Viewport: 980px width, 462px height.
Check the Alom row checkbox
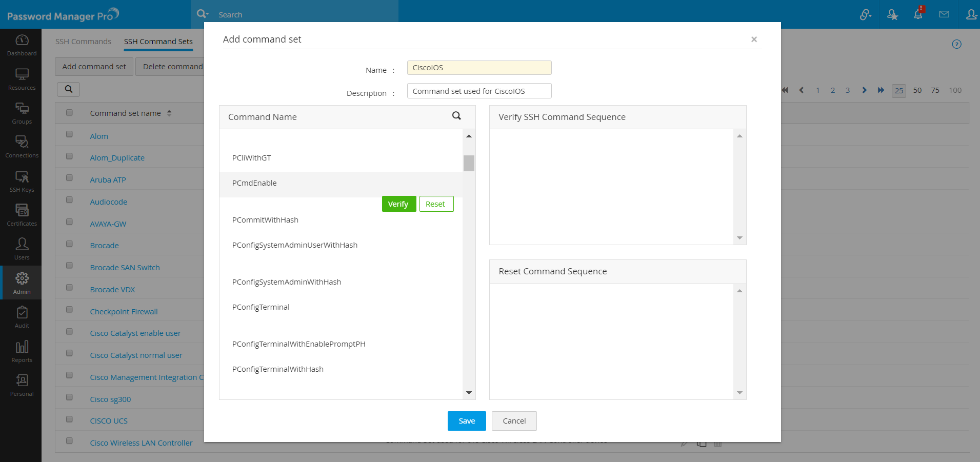[69, 134]
